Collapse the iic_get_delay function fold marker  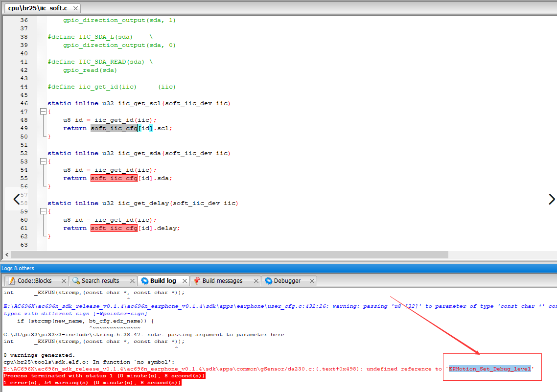pos(44,211)
